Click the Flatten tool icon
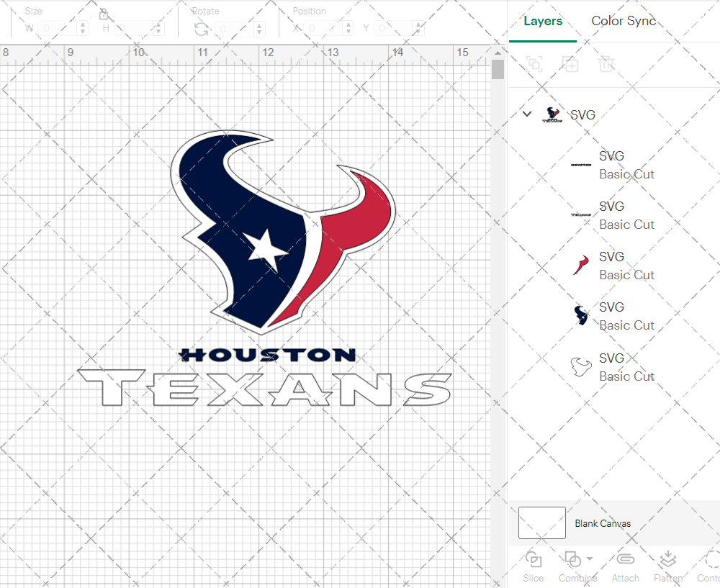 (x=667, y=559)
